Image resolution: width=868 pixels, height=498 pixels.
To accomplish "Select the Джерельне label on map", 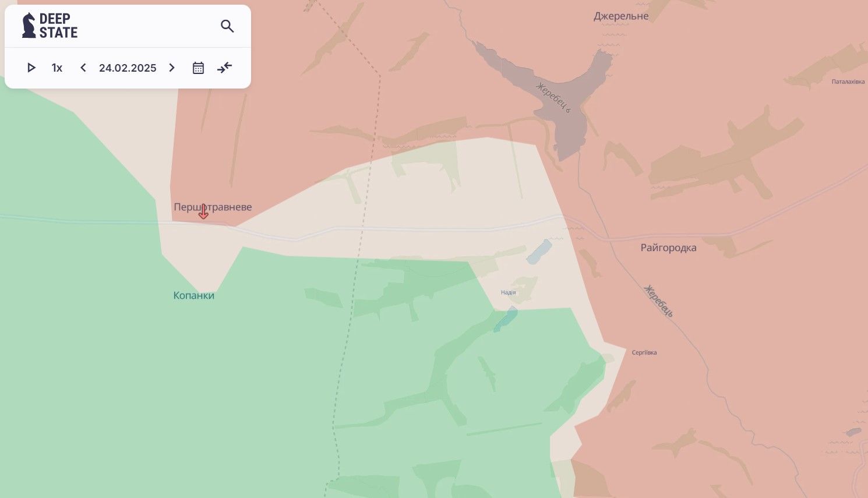I will pos(621,16).
